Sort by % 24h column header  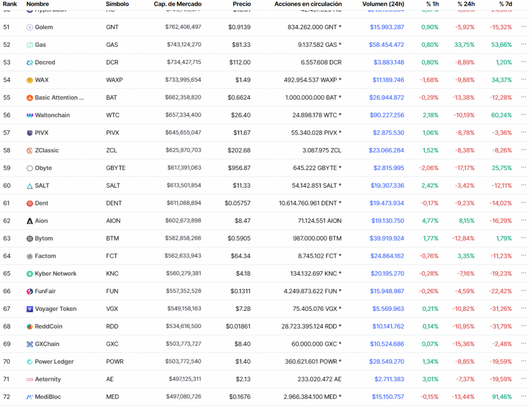pos(466,4)
